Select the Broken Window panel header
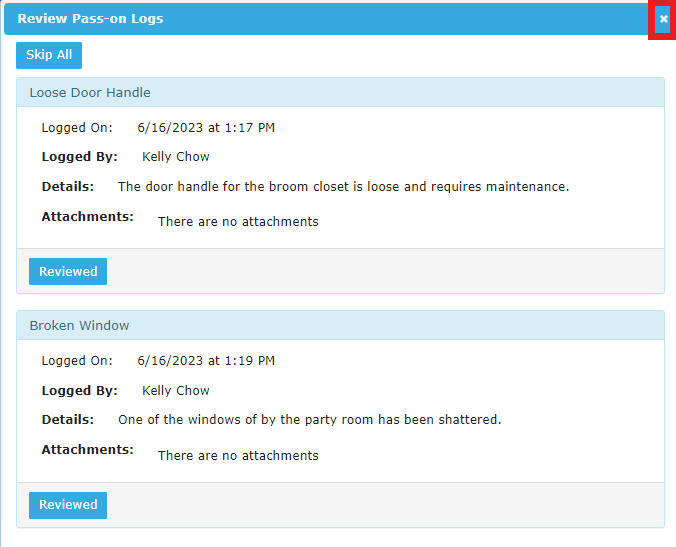 coord(340,325)
